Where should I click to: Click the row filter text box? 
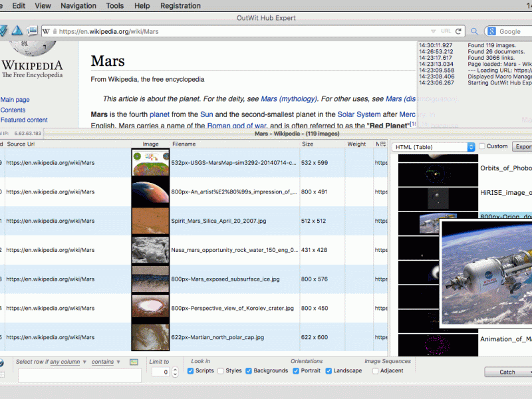pos(80,376)
